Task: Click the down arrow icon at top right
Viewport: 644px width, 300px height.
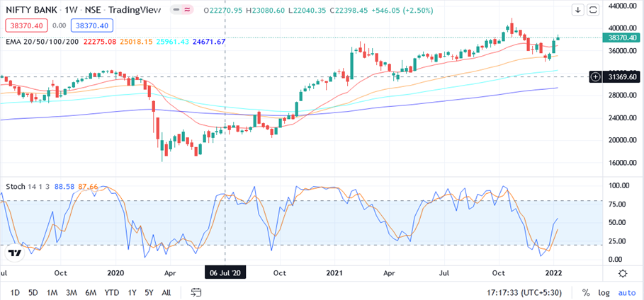Action: (x=578, y=10)
